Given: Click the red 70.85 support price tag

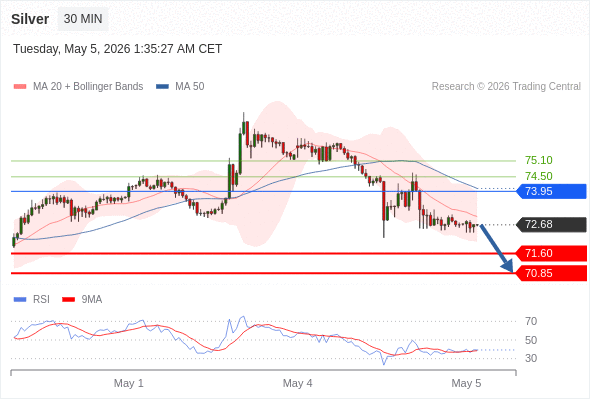Looking at the screenshot, I should [x=551, y=273].
